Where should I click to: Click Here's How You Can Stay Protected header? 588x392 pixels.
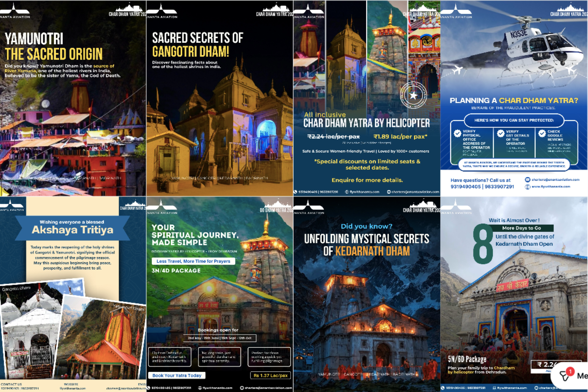pyautogui.click(x=514, y=120)
